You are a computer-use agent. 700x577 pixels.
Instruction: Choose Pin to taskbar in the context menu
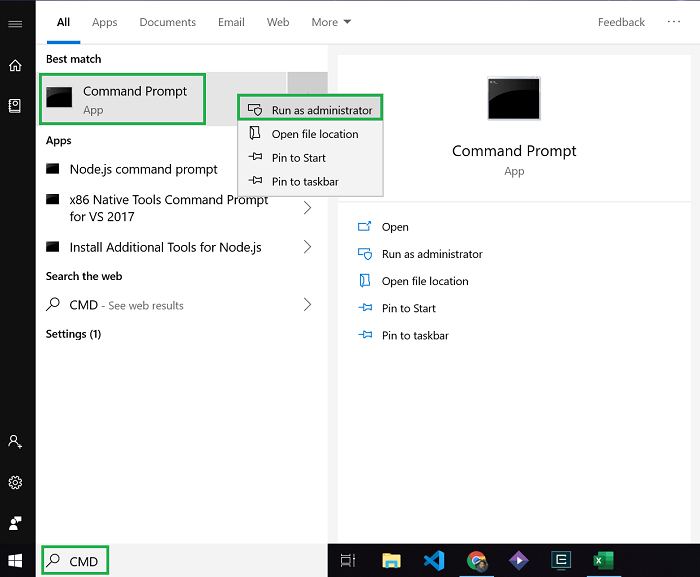point(310,181)
